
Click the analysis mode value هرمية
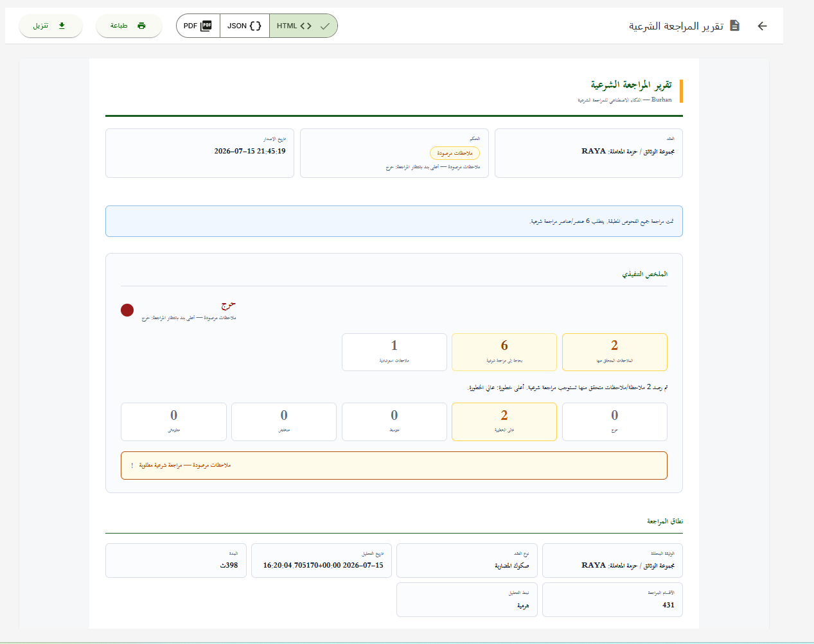click(x=523, y=605)
